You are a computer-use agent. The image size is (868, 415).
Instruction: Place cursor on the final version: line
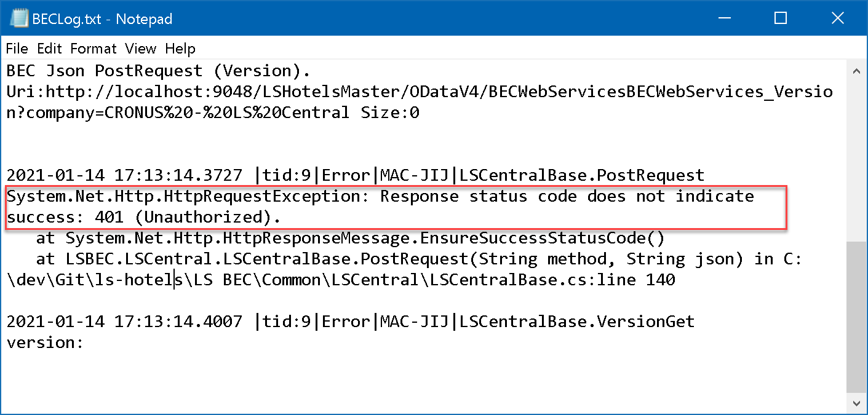tap(44, 342)
